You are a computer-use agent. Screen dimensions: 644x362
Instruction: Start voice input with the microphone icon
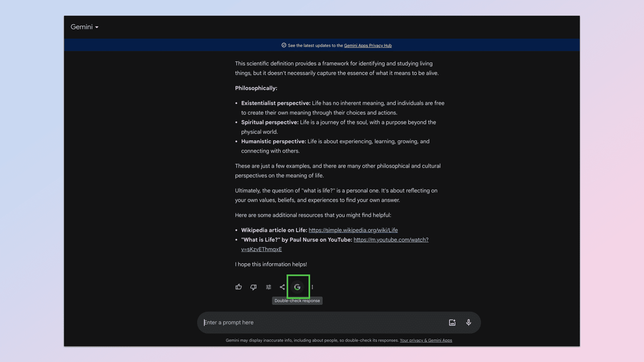point(468,322)
